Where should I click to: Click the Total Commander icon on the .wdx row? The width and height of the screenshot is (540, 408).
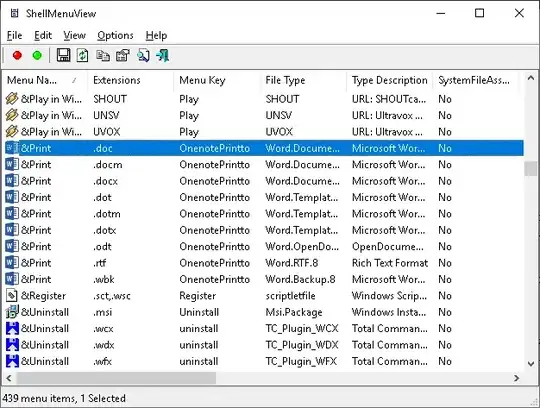tap(12, 345)
